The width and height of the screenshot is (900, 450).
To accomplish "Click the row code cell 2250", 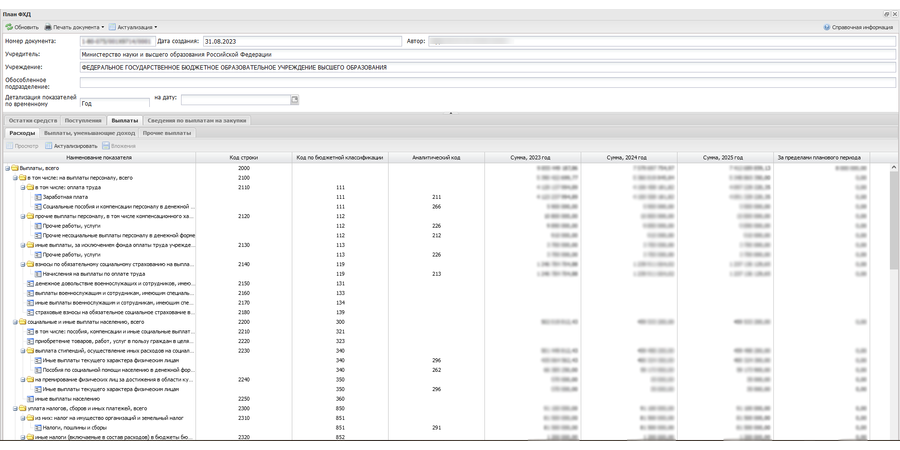I will [244, 398].
